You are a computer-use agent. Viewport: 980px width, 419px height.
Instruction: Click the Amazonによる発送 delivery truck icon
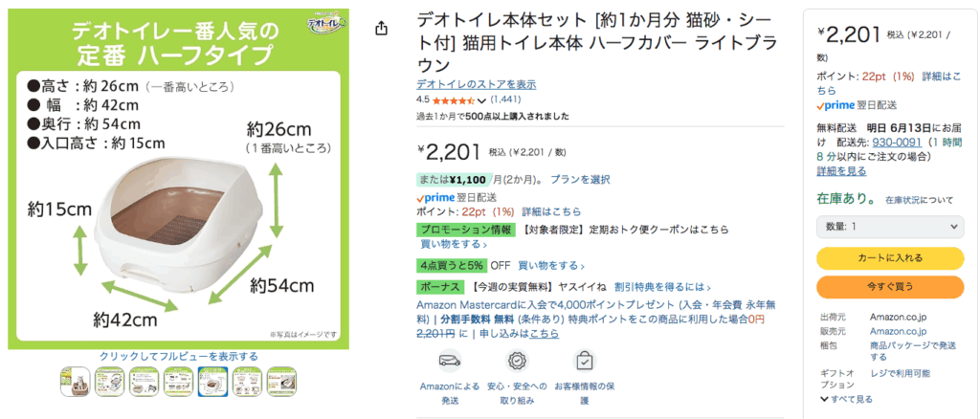pos(450,360)
